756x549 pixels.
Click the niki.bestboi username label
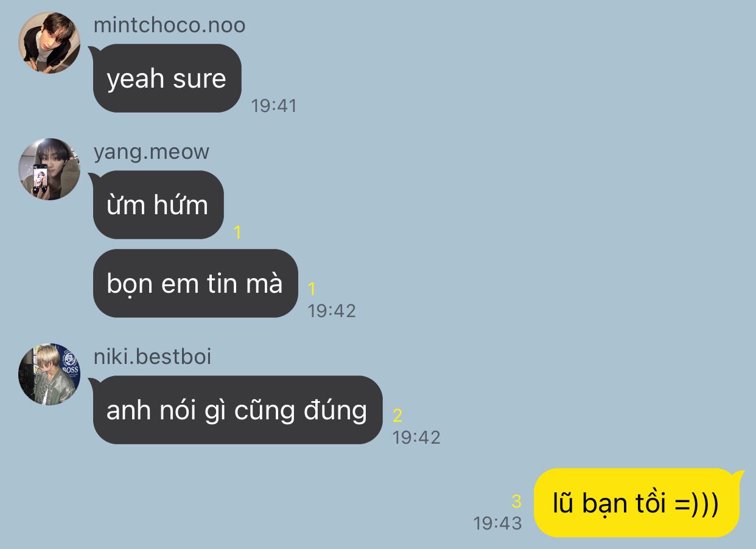click(152, 357)
